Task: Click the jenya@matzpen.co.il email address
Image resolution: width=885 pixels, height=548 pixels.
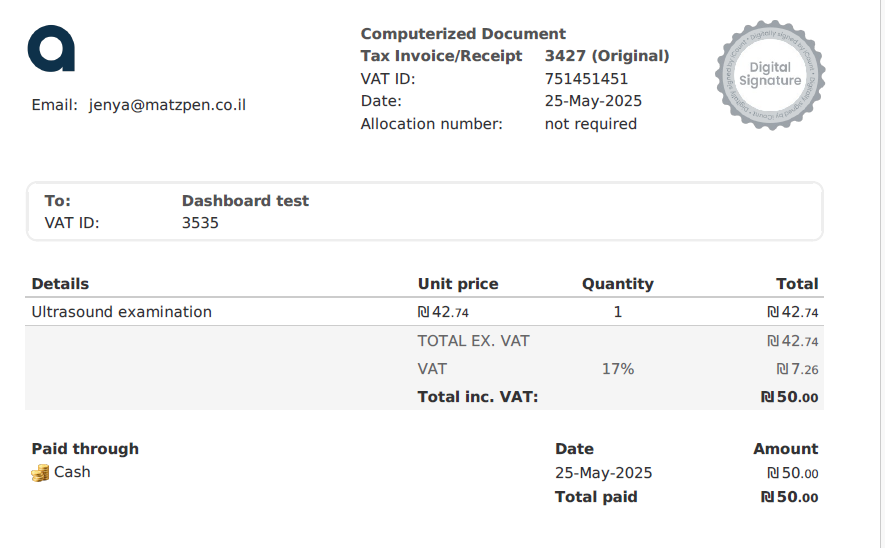Action: [167, 104]
